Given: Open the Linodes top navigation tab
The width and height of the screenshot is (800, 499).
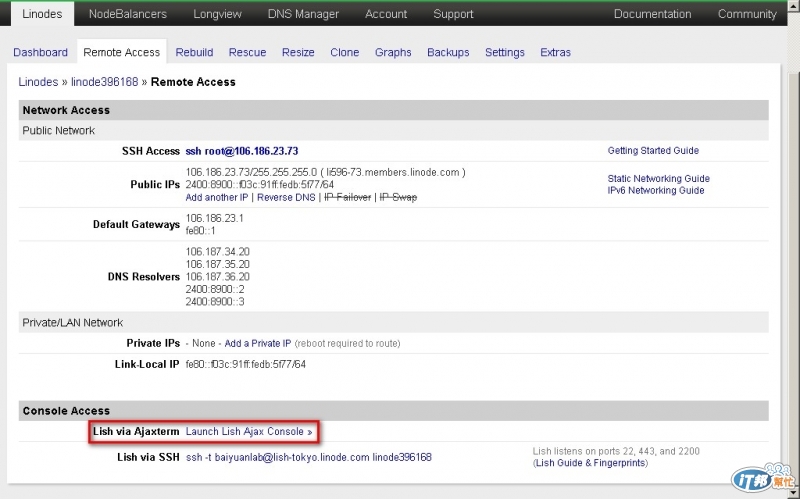Looking at the screenshot, I should 42,14.
